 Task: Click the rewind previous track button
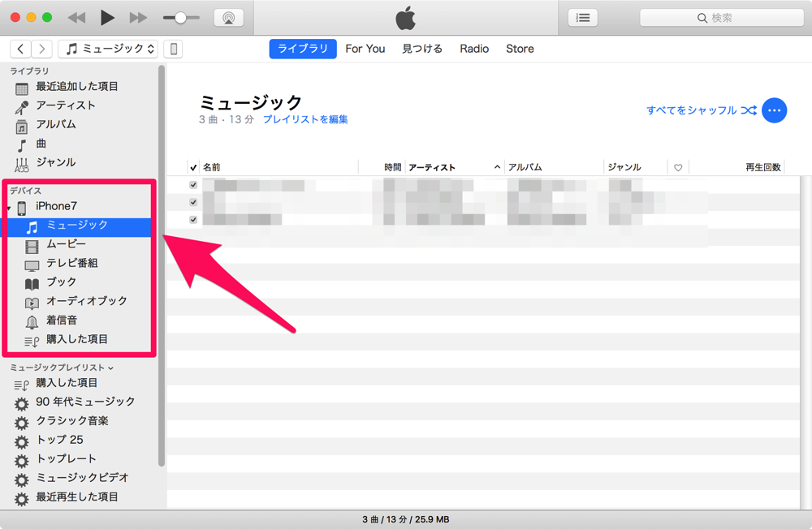(76, 18)
